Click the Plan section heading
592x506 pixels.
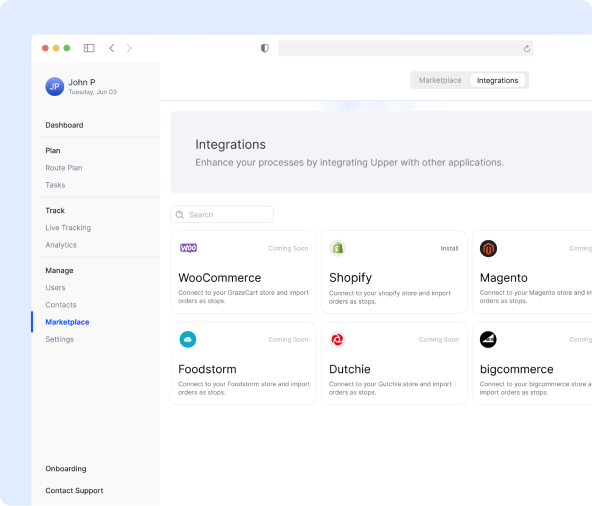(x=53, y=151)
